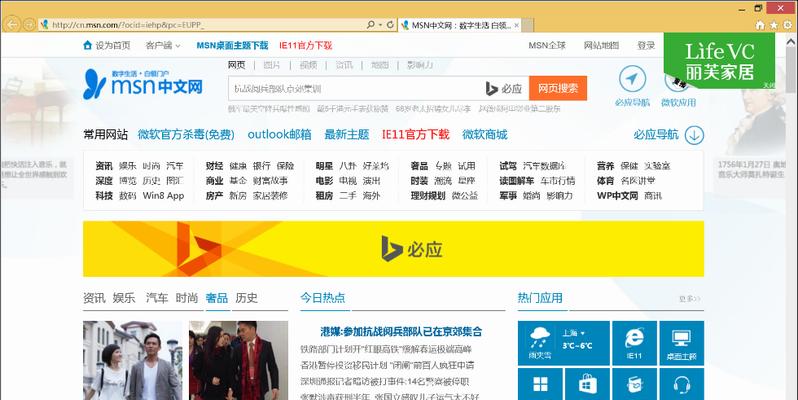Click the scrollbar up arrow
Viewport: 798px width, 400px height.
click(x=790, y=43)
